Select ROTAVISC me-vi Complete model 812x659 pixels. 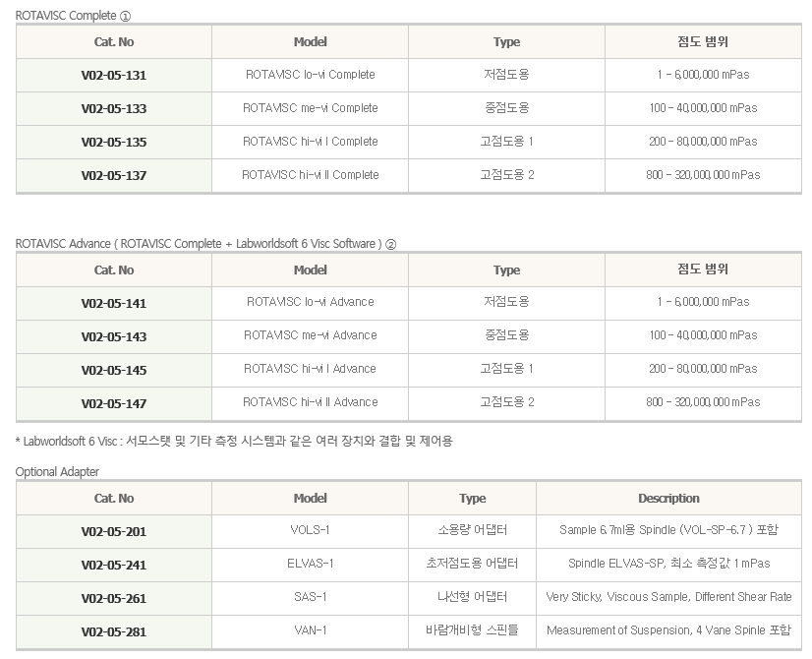tap(310, 108)
